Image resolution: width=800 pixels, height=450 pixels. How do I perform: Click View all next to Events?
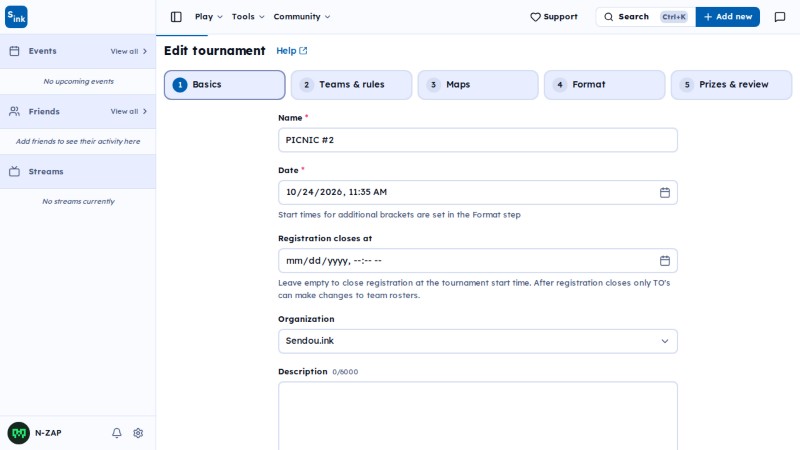click(129, 52)
